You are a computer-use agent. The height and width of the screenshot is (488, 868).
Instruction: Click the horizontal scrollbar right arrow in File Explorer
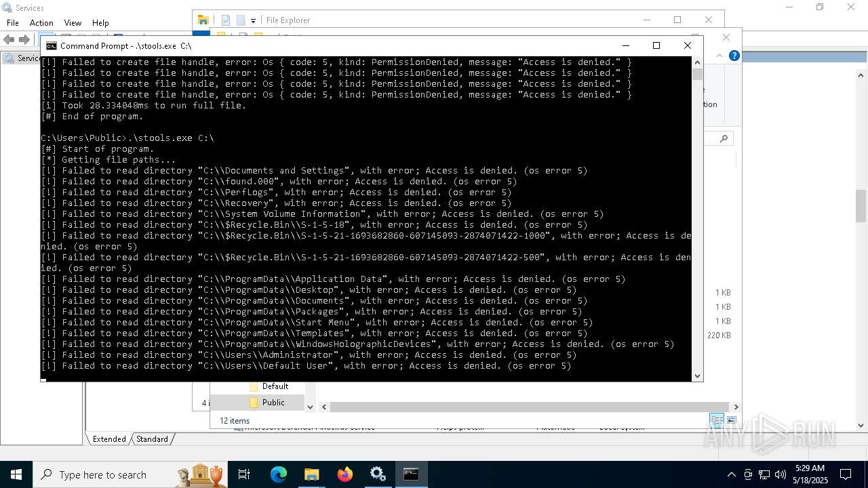[736, 407]
